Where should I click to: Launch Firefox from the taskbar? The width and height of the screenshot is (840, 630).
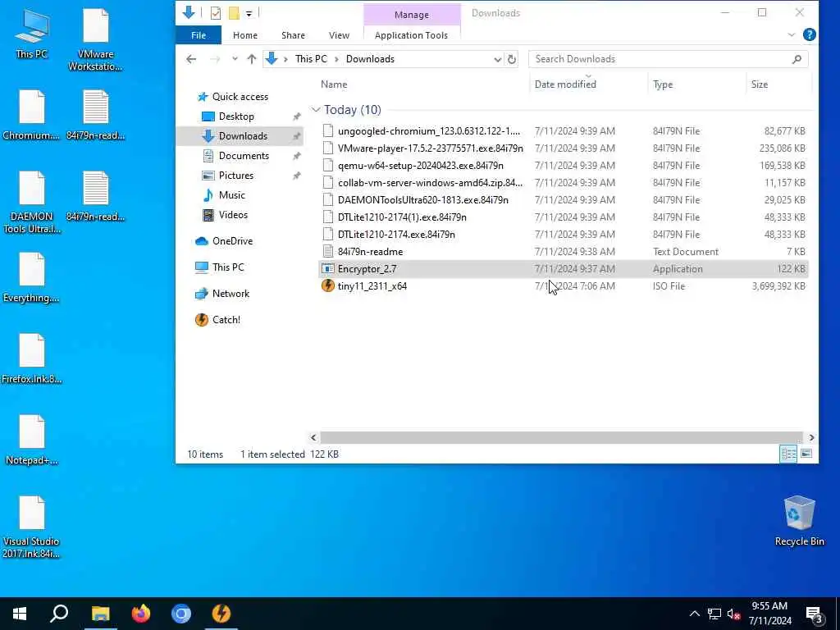click(x=141, y=614)
